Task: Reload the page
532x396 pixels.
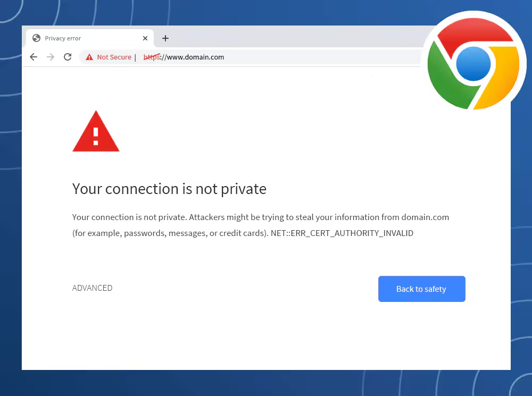Action: (x=68, y=57)
